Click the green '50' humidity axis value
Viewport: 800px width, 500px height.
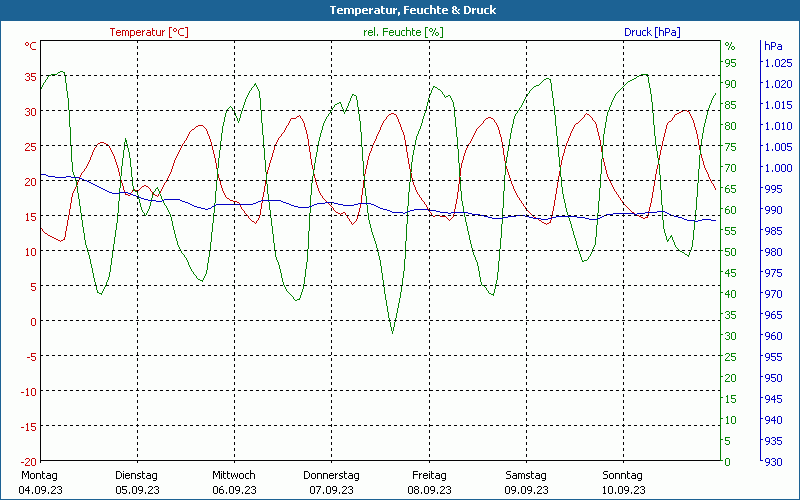point(731,252)
